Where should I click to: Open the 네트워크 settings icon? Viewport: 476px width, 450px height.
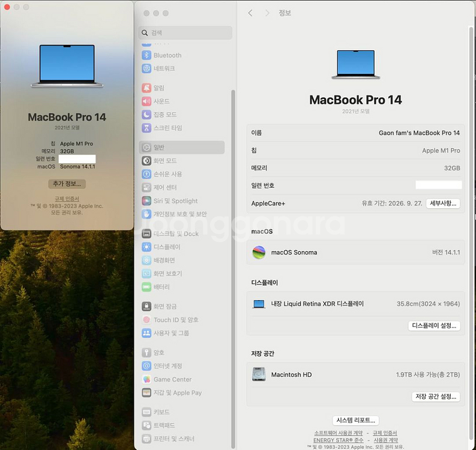pos(146,68)
